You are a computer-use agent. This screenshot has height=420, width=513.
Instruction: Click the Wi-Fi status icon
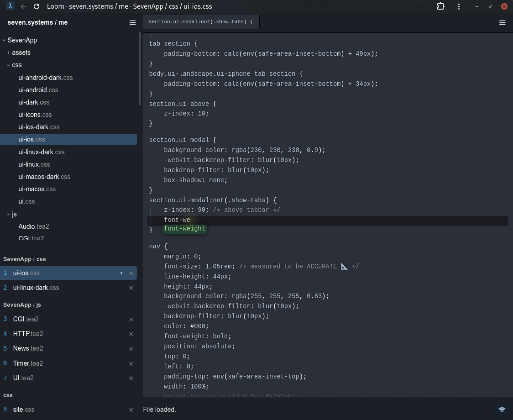(502, 409)
